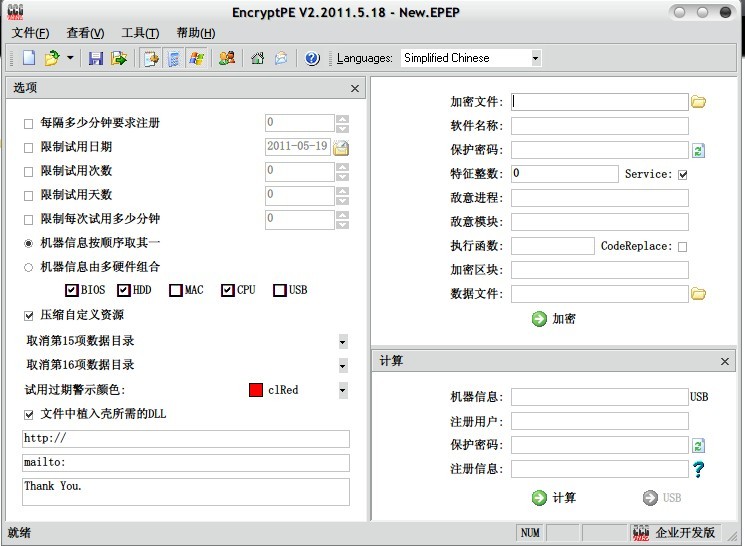Select 机器信息由多硬件组合 radio button
This screenshot has width=745, height=546.
tap(29, 268)
